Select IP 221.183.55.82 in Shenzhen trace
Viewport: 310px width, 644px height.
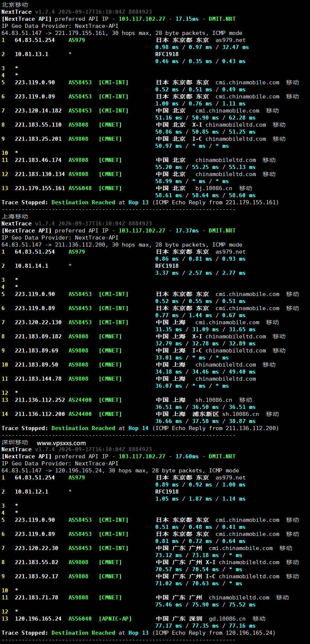tap(36, 562)
